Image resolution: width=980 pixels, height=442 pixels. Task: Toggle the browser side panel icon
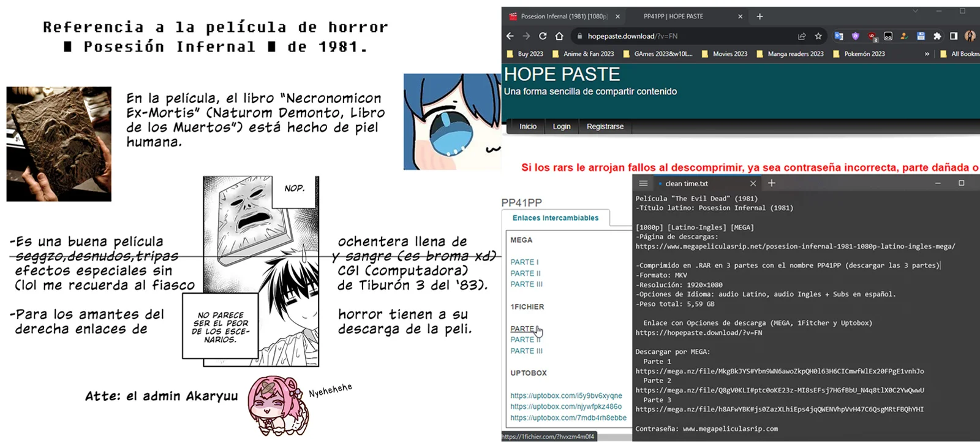tap(954, 36)
